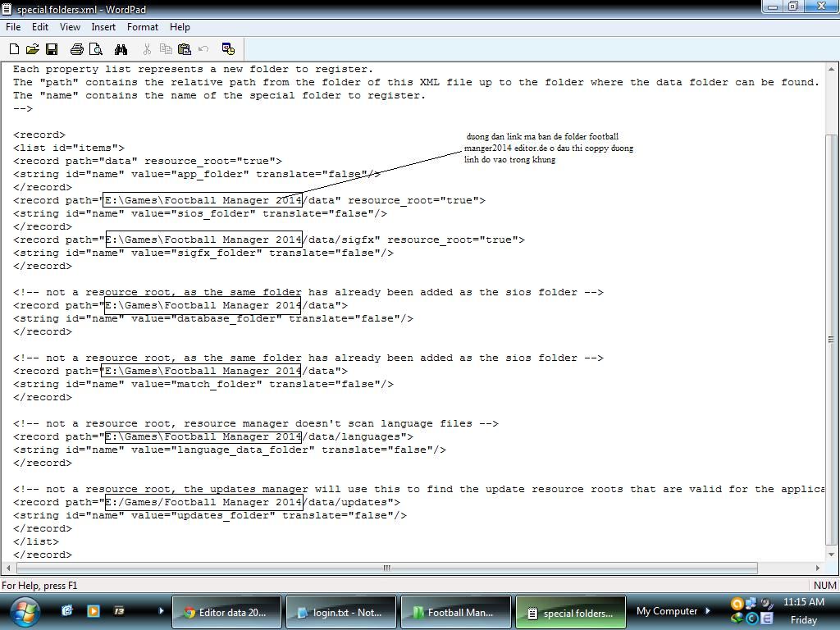Open a file with the Open icon

[x=33, y=49]
